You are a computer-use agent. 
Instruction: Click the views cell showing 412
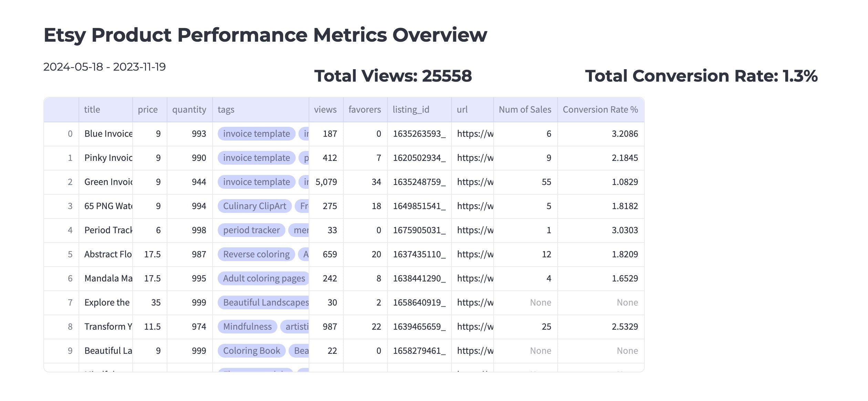tap(326, 158)
